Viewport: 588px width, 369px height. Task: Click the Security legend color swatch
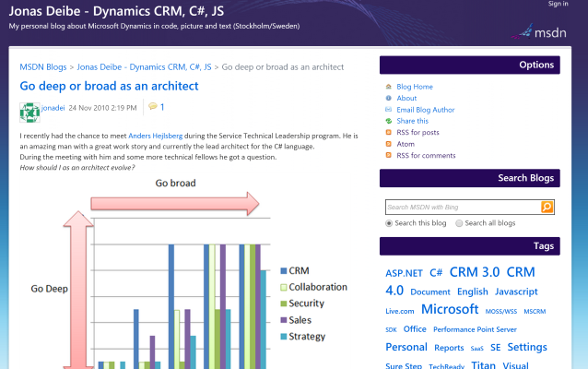(x=284, y=304)
